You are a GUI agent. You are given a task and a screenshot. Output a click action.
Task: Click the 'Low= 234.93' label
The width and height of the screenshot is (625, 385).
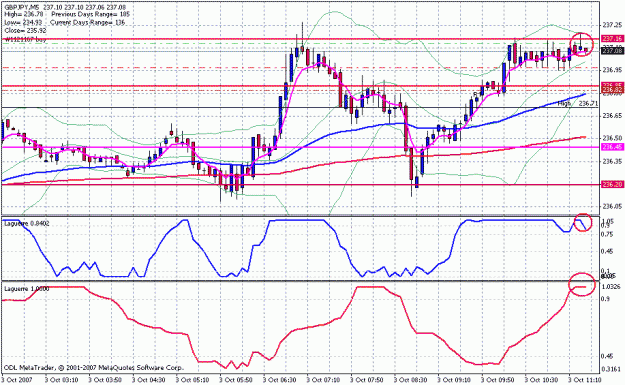point(24,22)
